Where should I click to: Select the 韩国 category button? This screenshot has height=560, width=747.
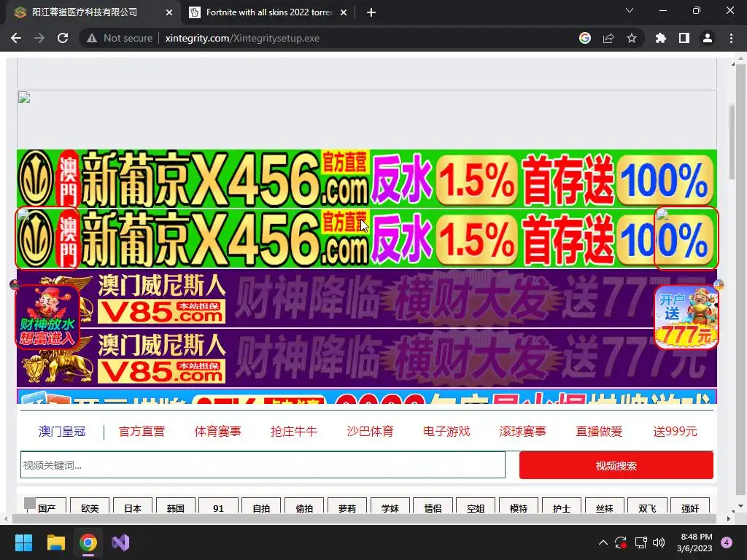pos(175,506)
